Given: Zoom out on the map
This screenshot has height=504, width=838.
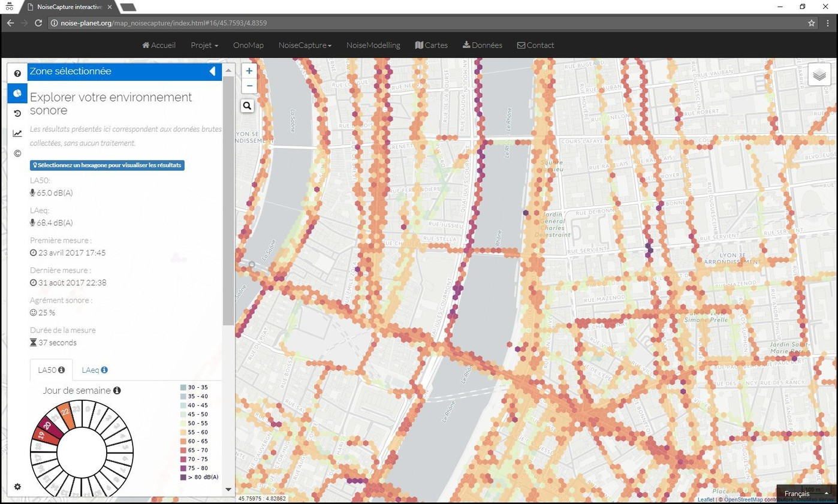Looking at the screenshot, I should [249, 86].
